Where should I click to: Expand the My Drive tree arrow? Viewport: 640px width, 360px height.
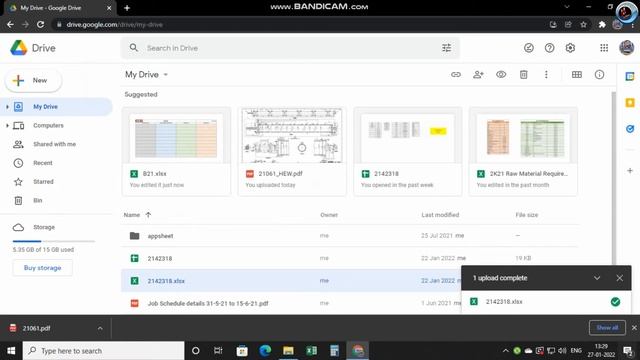pyautogui.click(x=7, y=107)
